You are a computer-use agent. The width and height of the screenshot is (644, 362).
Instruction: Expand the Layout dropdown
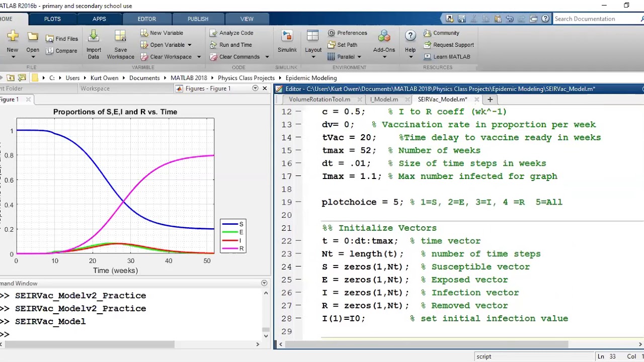313,56
